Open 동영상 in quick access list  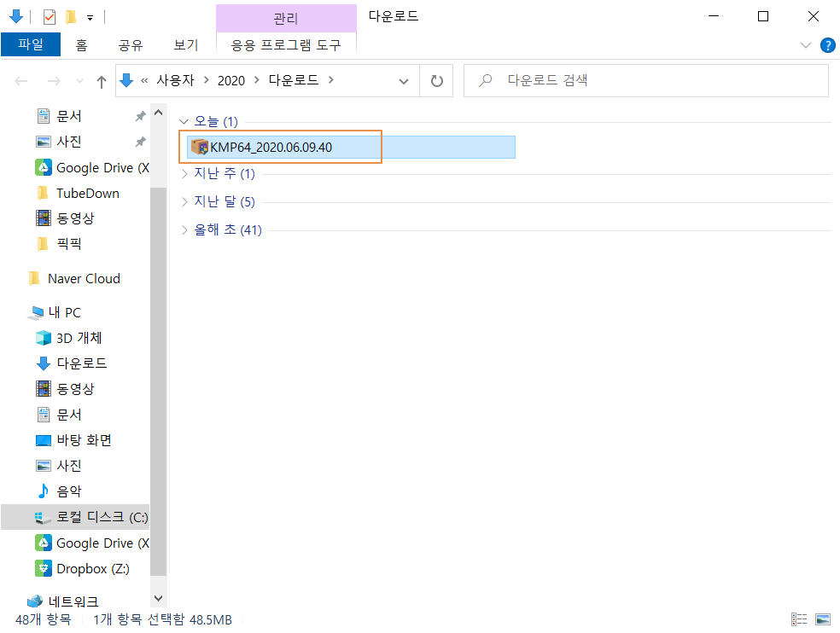pyautogui.click(x=66, y=218)
